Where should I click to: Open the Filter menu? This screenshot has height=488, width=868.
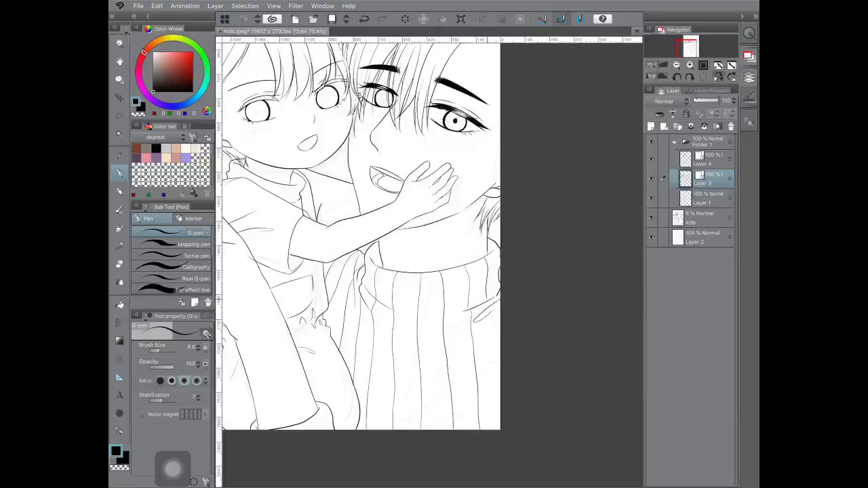(296, 6)
